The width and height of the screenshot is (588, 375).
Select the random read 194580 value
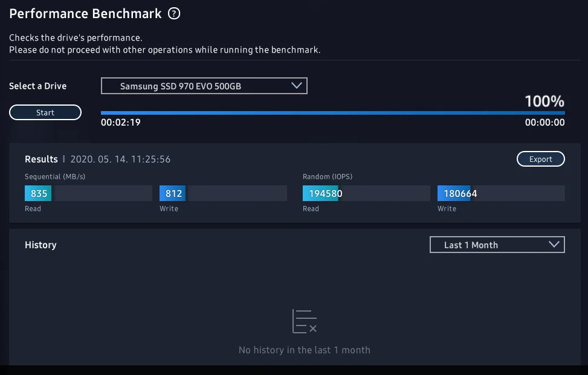point(326,194)
